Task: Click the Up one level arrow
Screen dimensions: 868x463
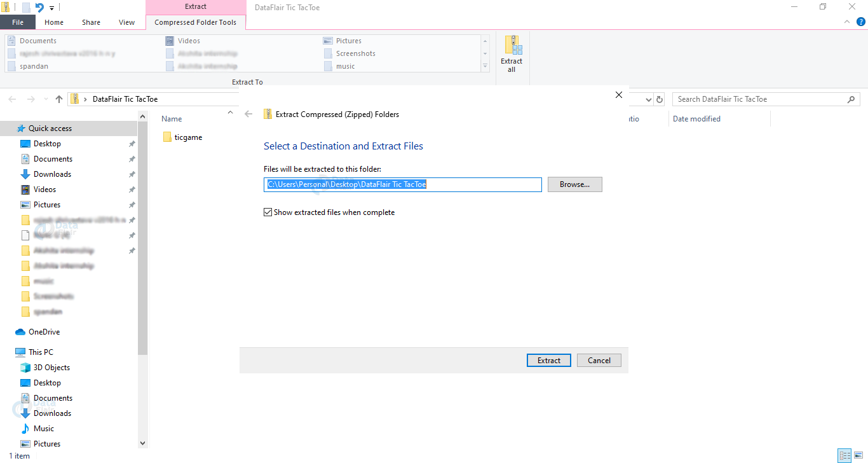Action: click(x=59, y=99)
